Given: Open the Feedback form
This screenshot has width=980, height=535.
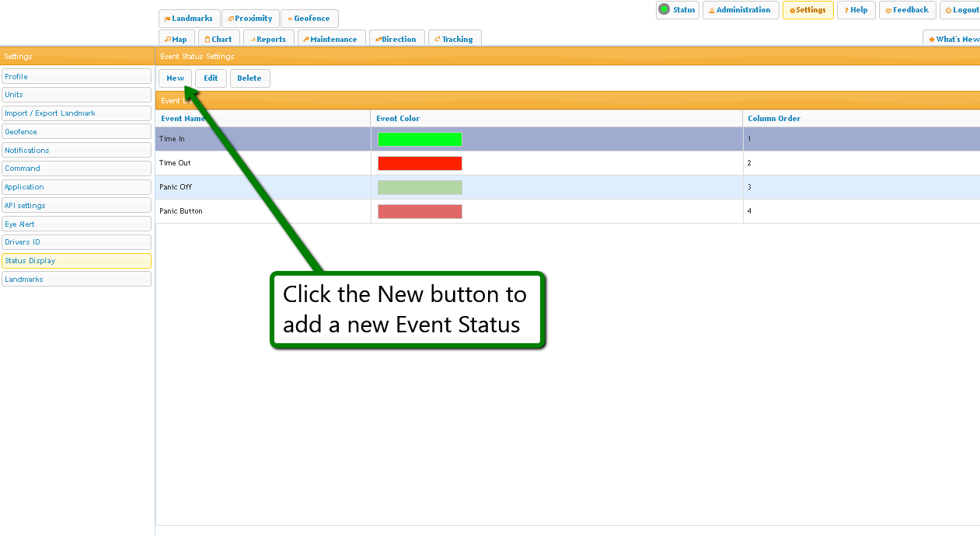Looking at the screenshot, I should 907,10.
